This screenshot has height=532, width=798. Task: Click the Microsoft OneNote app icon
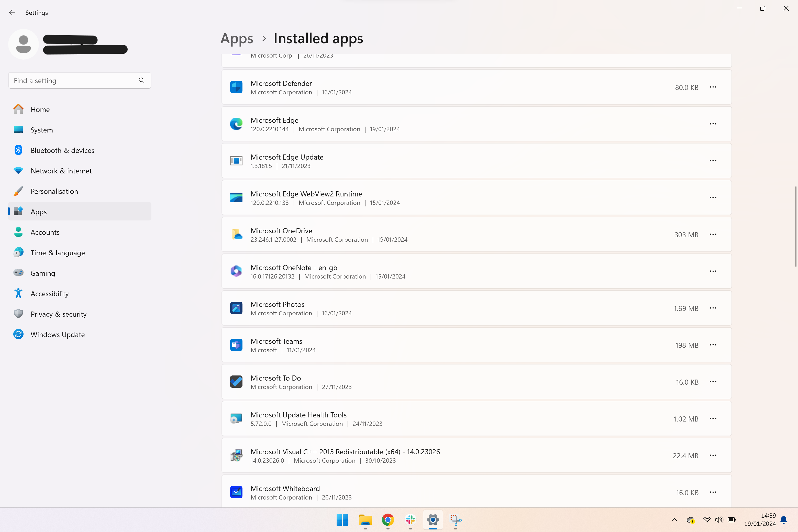tap(236, 271)
